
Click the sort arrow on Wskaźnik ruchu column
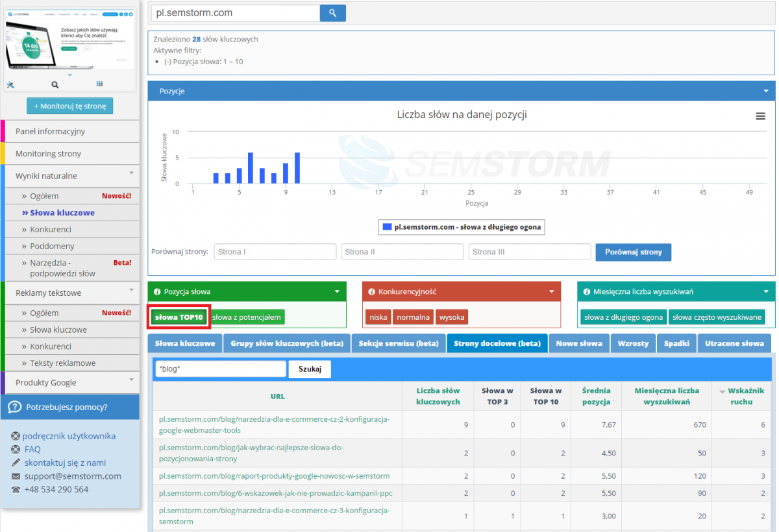(x=723, y=392)
